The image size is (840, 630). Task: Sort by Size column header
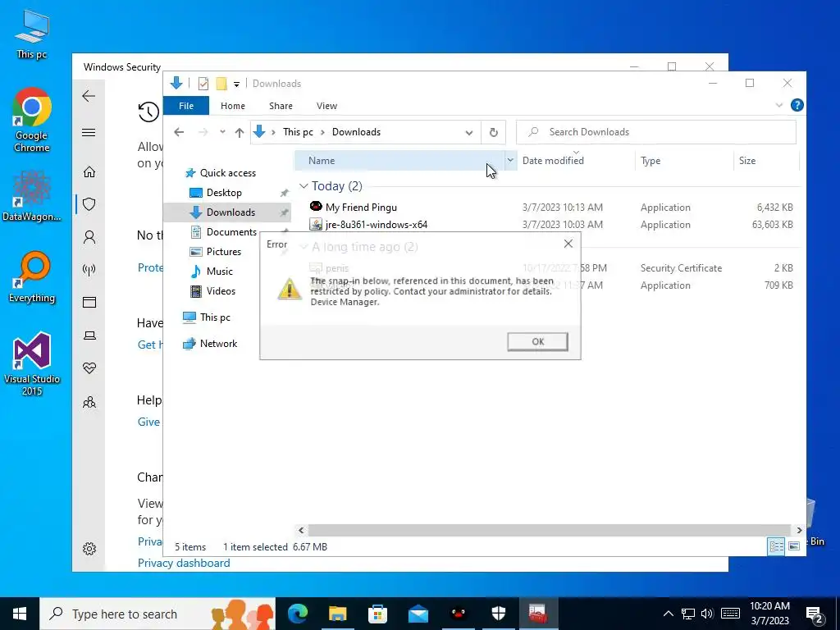pyautogui.click(x=747, y=161)
